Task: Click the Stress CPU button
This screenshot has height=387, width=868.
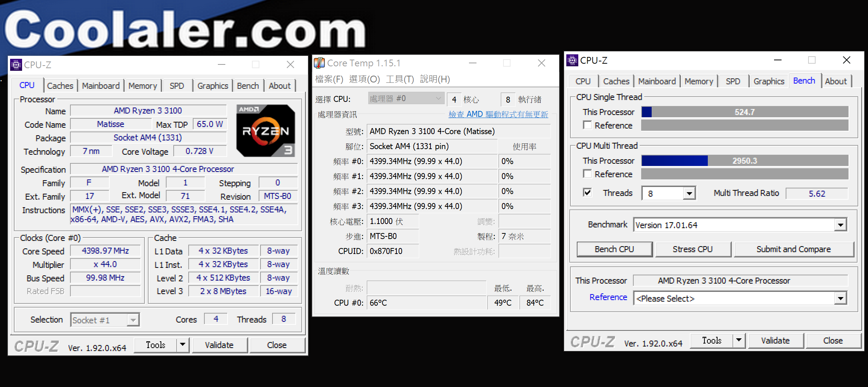Action: (693, 249)
